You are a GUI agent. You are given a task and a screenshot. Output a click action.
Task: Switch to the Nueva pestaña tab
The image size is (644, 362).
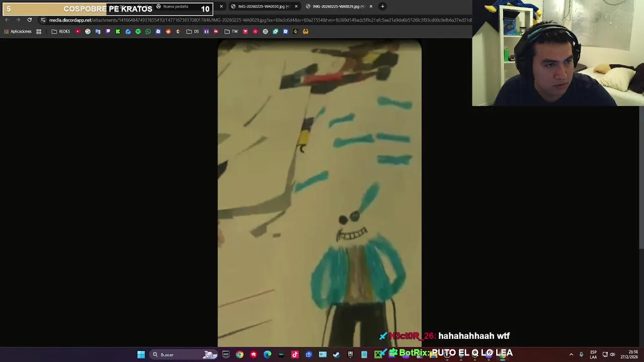click(176, 7)
